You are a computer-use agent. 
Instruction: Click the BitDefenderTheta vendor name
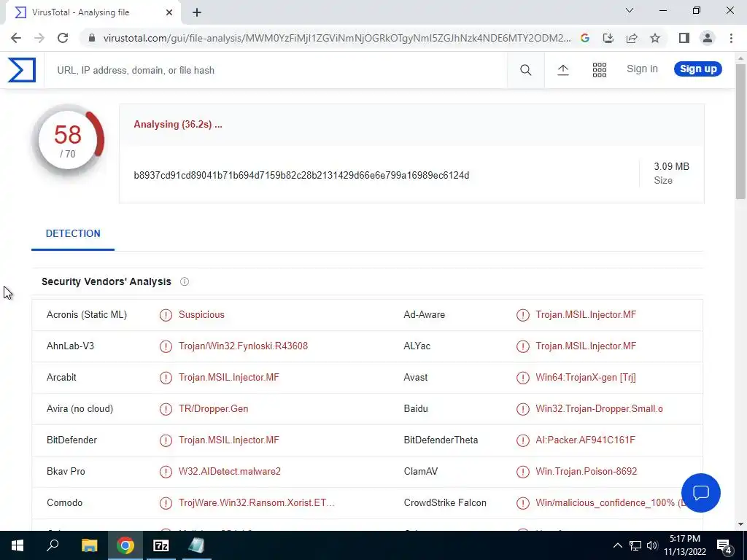(x=441, y=440)
